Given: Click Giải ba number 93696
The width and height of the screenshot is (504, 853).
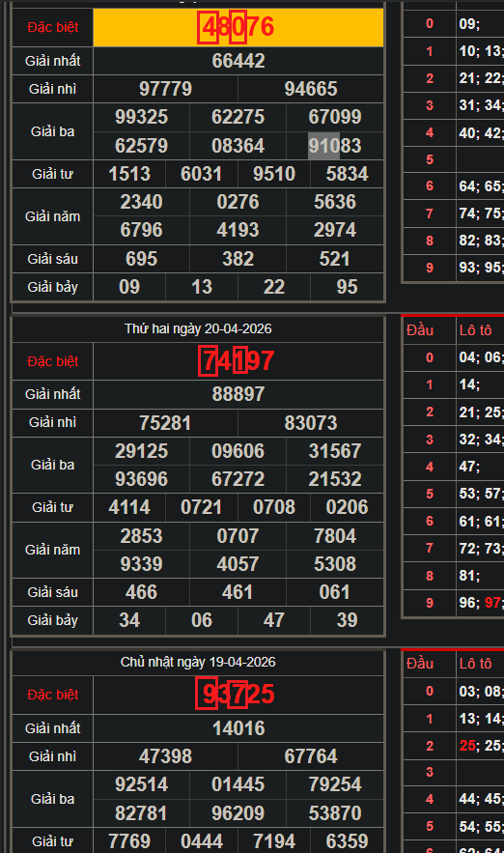Looking at the screenshot, I should tap(141, 479).
